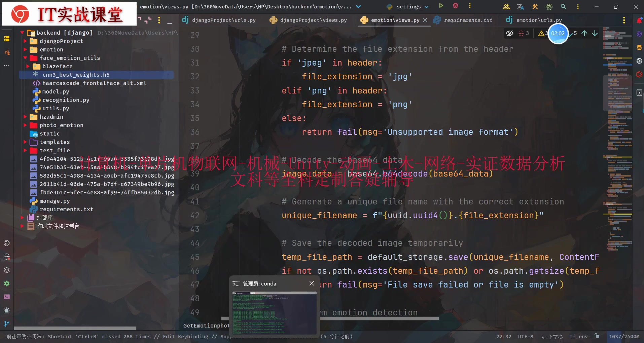Open the Terminal tool window icon
644x343 pixels.
pyautogui.click(x=7, y=297)
